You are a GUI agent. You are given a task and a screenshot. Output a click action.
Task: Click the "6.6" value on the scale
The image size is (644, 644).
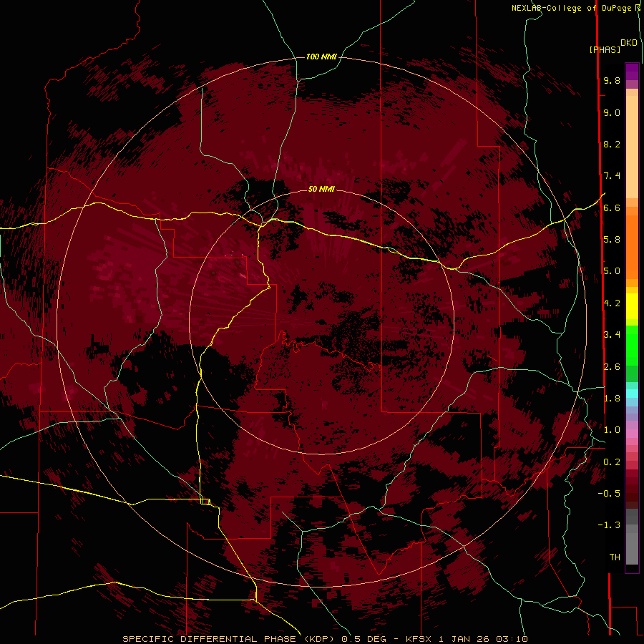coord(612,208)
